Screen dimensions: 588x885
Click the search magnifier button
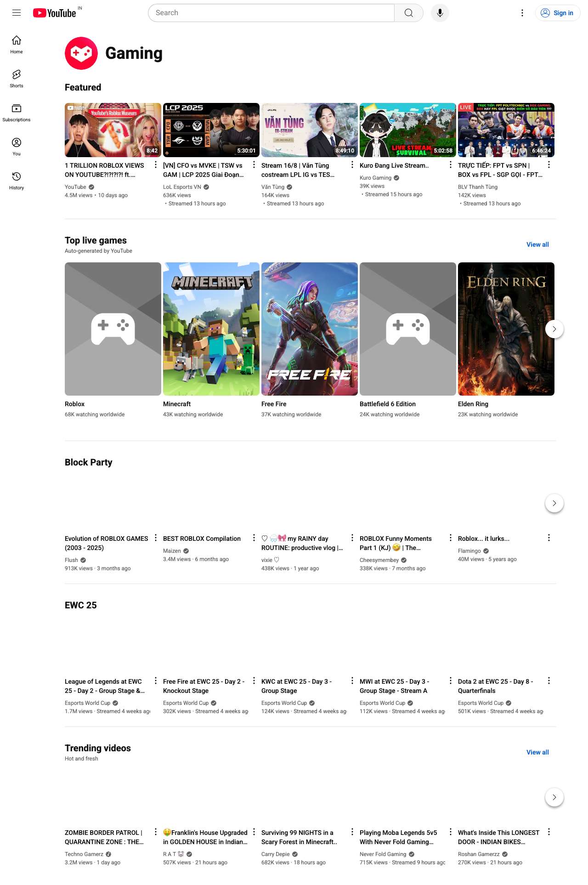(x=408, y=13)
